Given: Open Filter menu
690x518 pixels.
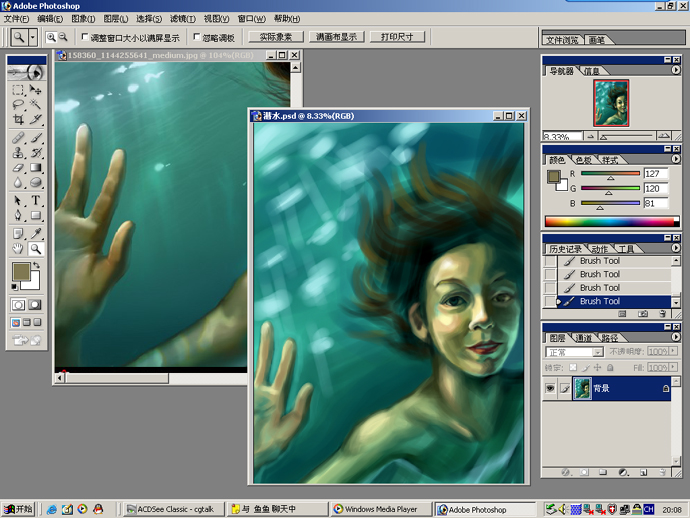Looking at the screenshot, I should coord(183,18).
